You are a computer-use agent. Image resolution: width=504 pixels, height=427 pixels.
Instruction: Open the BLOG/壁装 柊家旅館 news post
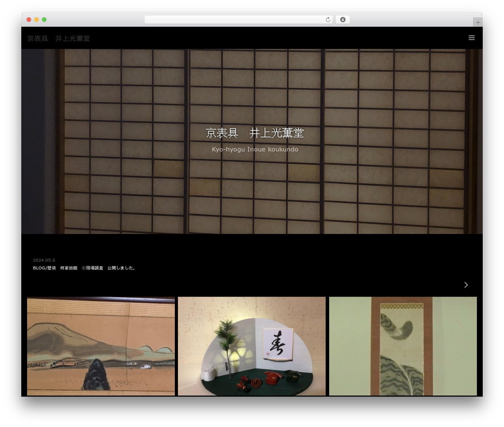(85, 268)
